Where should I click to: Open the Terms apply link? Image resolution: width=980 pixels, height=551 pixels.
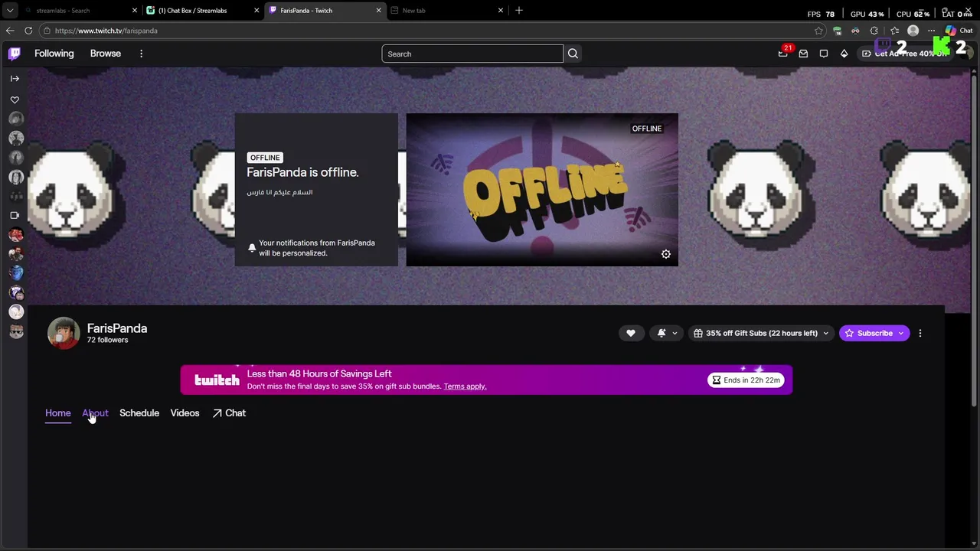pyautogui.click(x=465, y=386)
